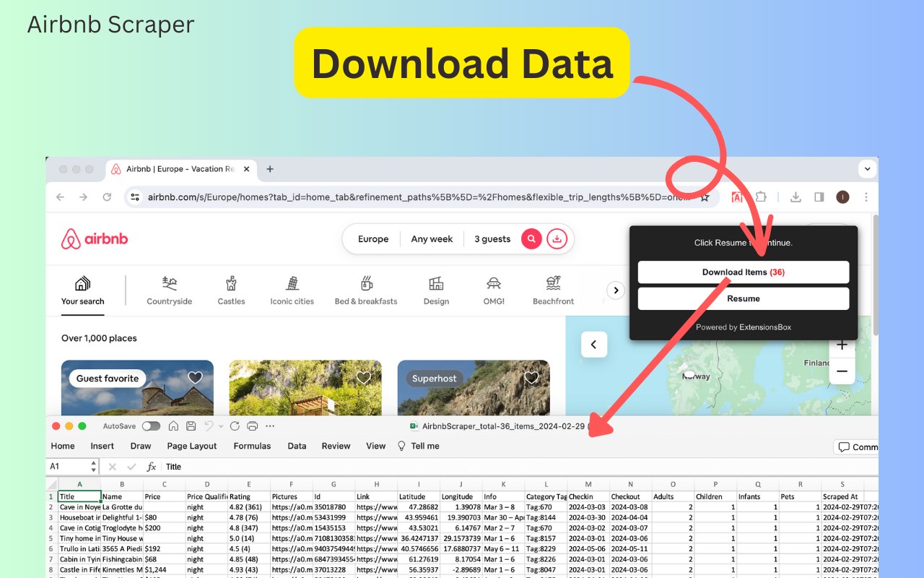Click the Download Items (36) button
This screenshot has width=924, height=578.
pyautogui.click(x=744, y=272)
